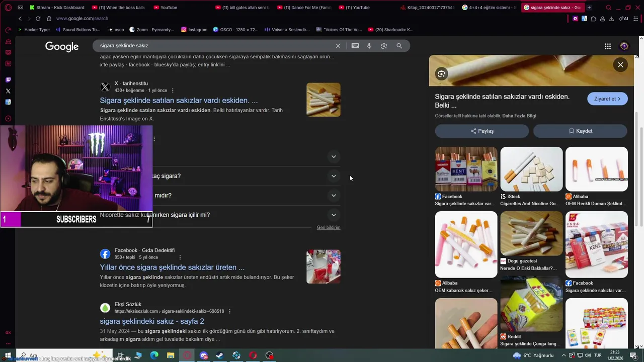Expand the 'kaç sigara?' question
The height and width of the screenshot is (362, 644).
pos(334,176)
